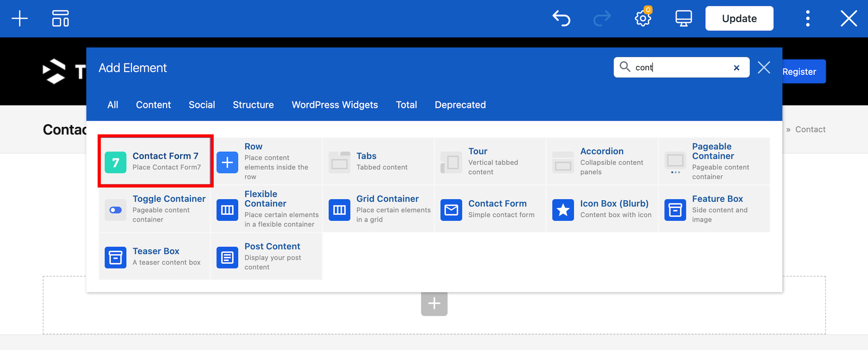The width and height of the screenshot is (868, 350).
Task: Click the 'Flexible Container' title text
Action: pos(265,199)
